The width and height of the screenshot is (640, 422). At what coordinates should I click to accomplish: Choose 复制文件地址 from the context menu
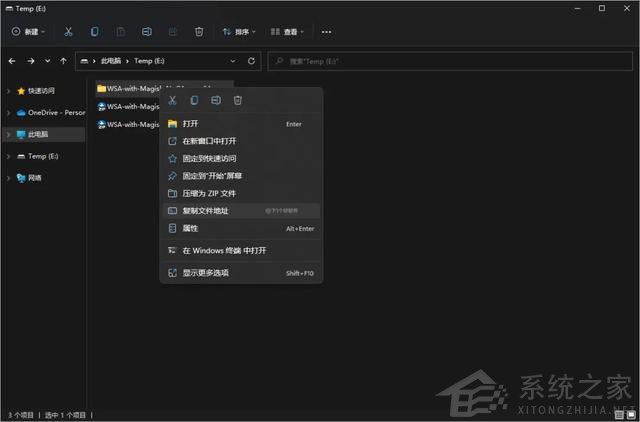point(241,211)
